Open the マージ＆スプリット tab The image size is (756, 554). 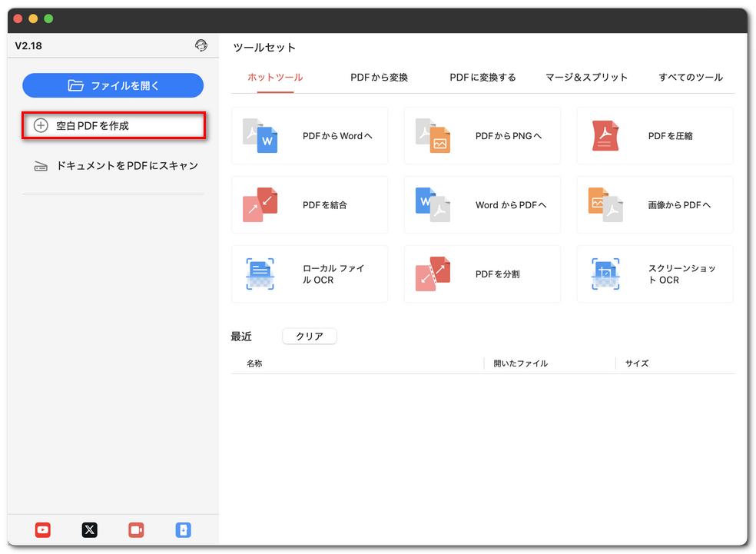pos(587,77)
